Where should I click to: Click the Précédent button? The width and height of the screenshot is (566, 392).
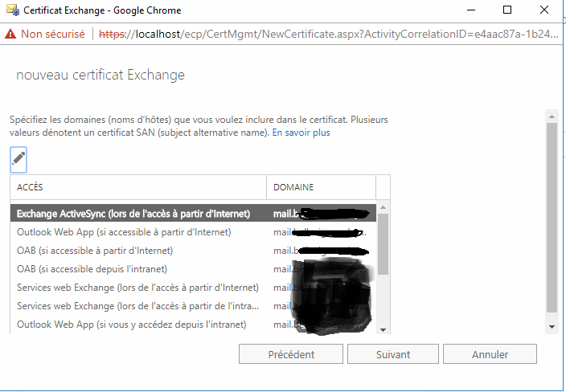[x=291, y=354]
